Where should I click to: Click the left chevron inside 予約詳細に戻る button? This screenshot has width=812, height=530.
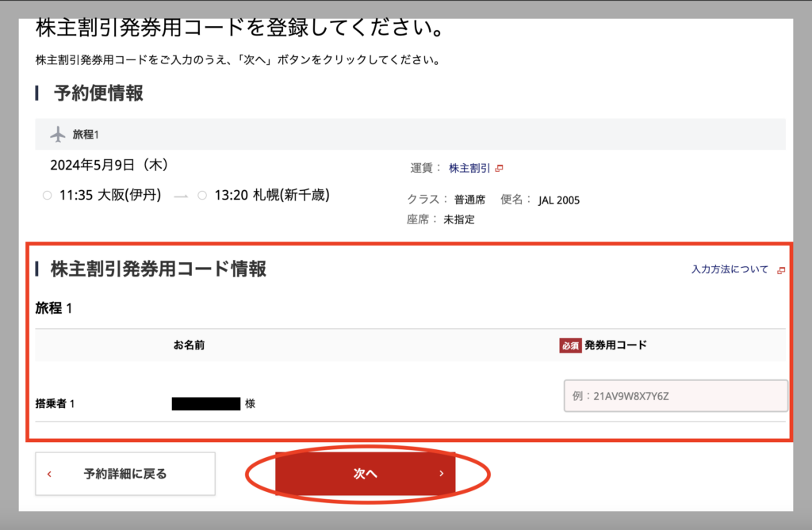[x=49, y=473]
